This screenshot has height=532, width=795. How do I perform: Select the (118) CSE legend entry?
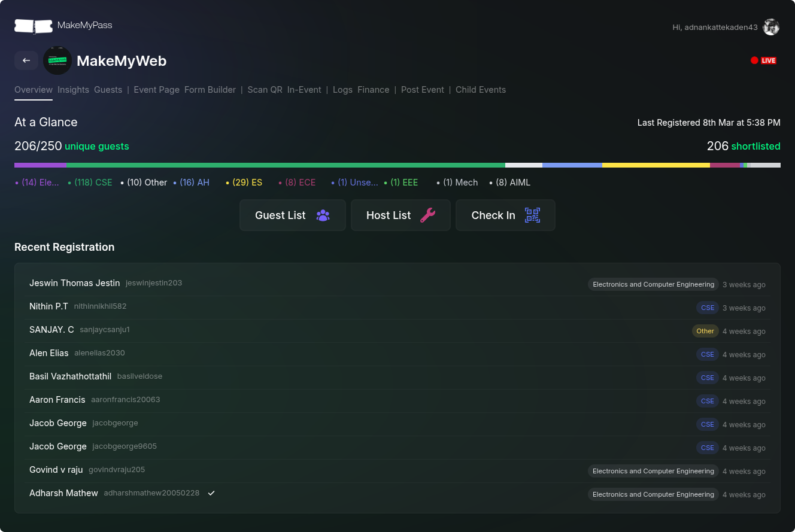(90, 183)
